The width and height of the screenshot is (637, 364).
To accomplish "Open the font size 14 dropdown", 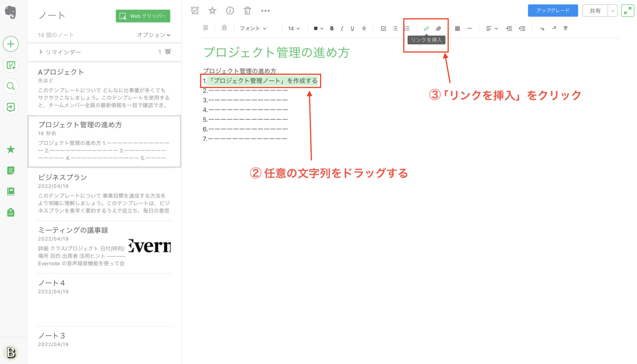I will point(293,29).
